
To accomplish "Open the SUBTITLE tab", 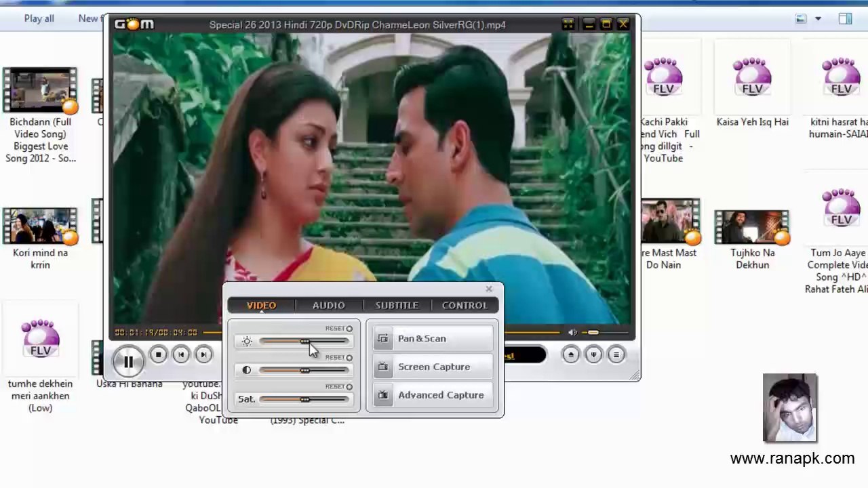I will (x=397, y=306).
